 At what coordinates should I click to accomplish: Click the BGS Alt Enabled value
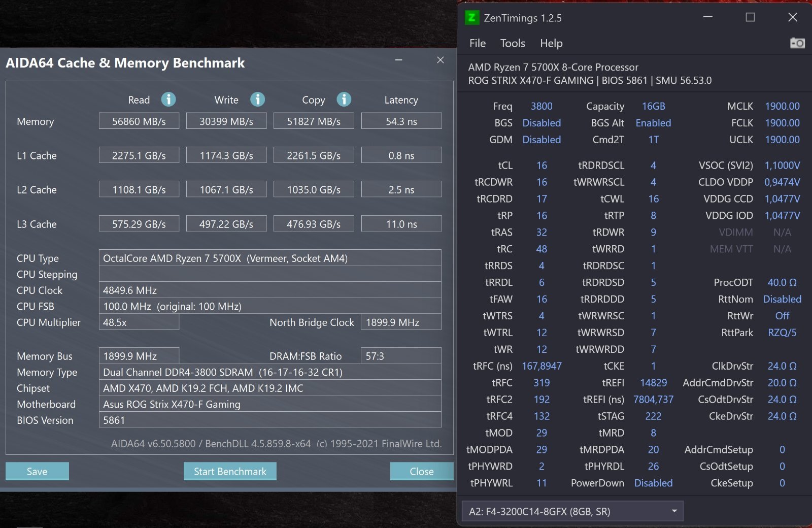pos(653,123)
